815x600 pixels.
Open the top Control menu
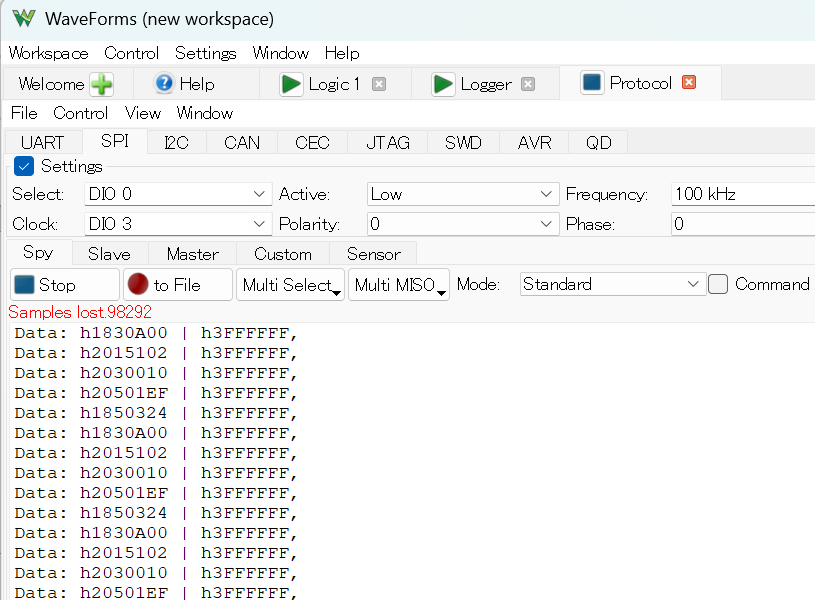coord(132,53)
